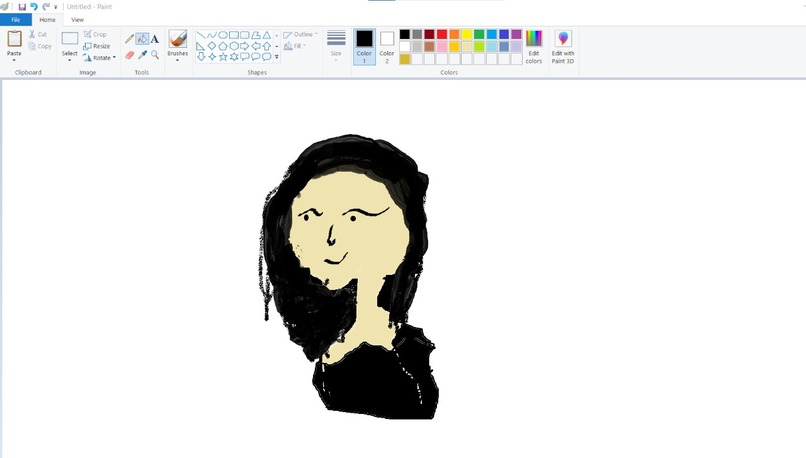Choose the Oval callout shape
The height and width of the screenshot is (458, 806).
coord(255,57)
